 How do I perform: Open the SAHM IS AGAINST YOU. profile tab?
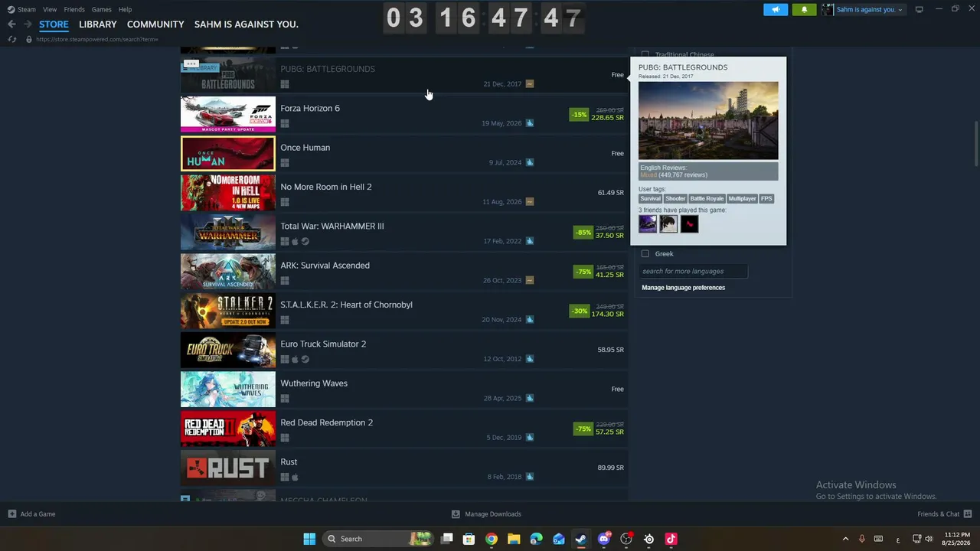[x=247, y=24]
